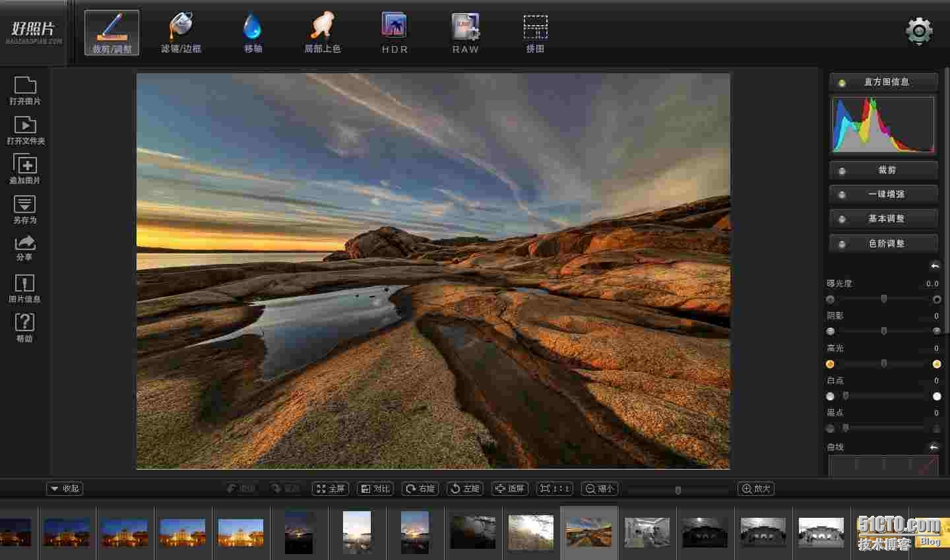Open the 拼图 collage tab
This screenshot has height=560, width=950.
tap(535, 32)
